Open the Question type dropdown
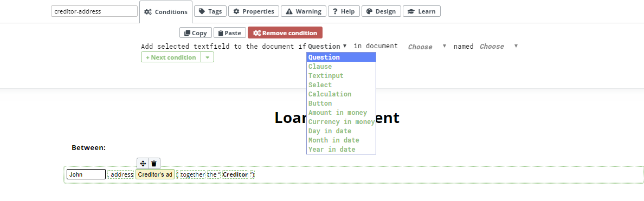Image resolution: width=644 pixels, height=201 pixels. click(327, 47)
